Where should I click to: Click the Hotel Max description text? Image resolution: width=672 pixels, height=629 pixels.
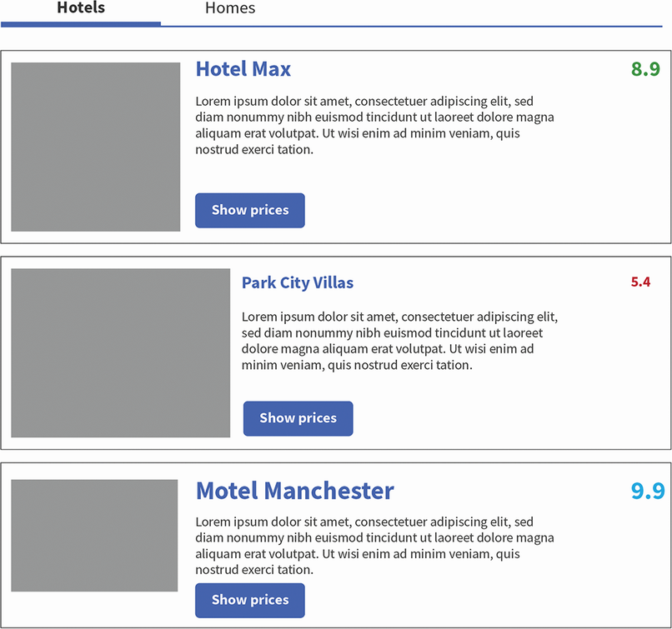(x=374, y=126)
